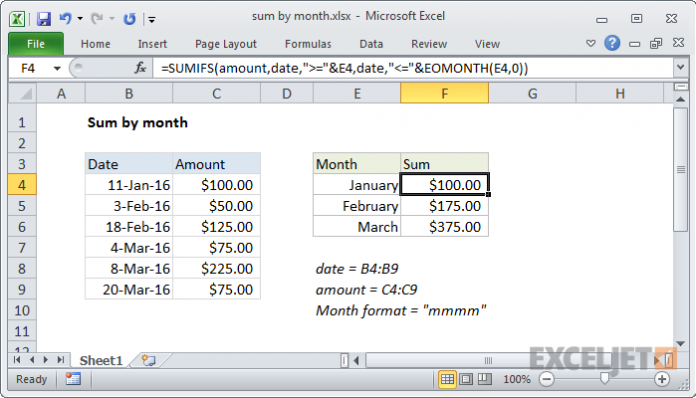Select the Sheet1 worksheet tab
The height and width of the screenshot is (398, 696).
(101, 360)
